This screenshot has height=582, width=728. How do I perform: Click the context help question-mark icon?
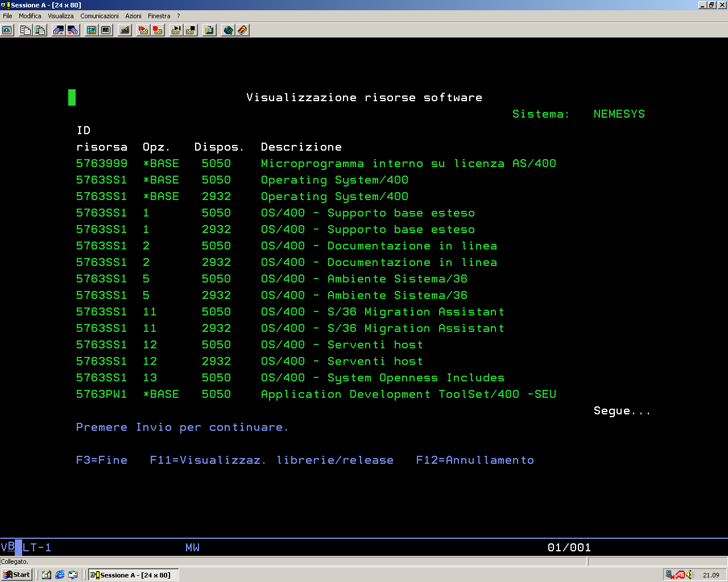pos(243,30)
